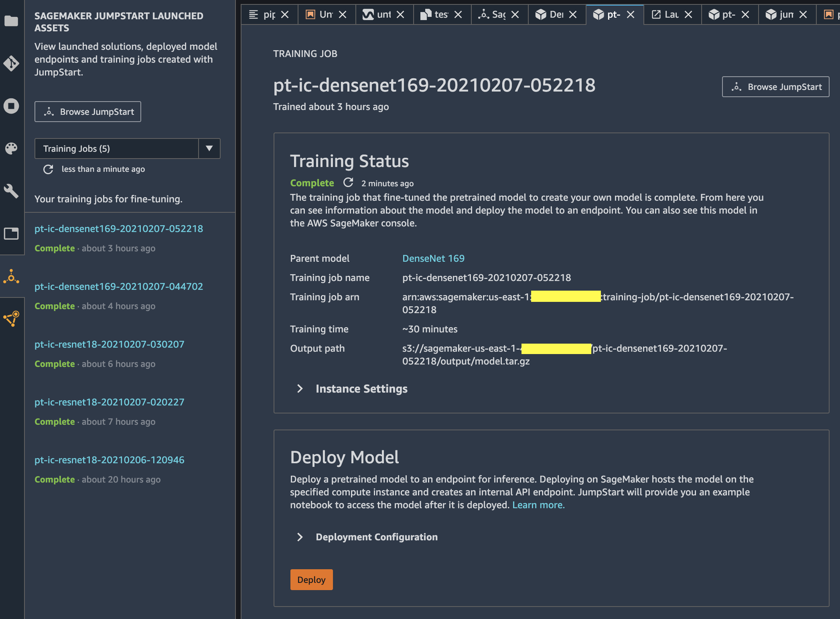Open running terminals and kernels icon

click(11, 106)
